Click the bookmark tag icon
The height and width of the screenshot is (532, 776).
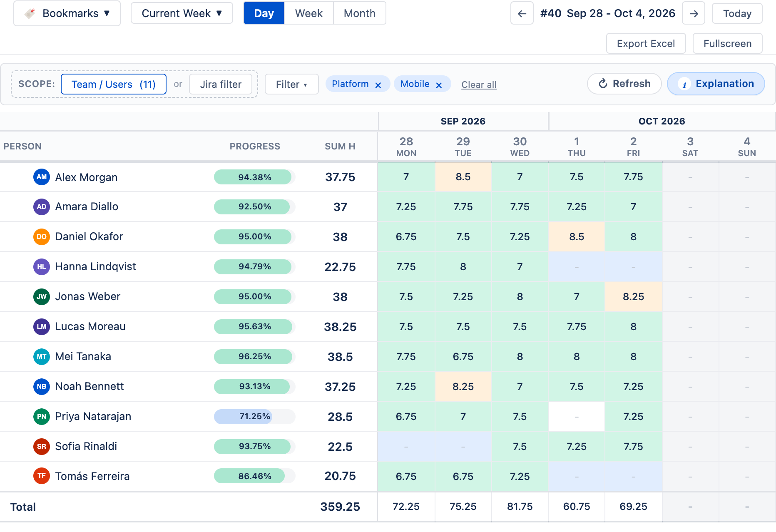[x=30, y=13]
